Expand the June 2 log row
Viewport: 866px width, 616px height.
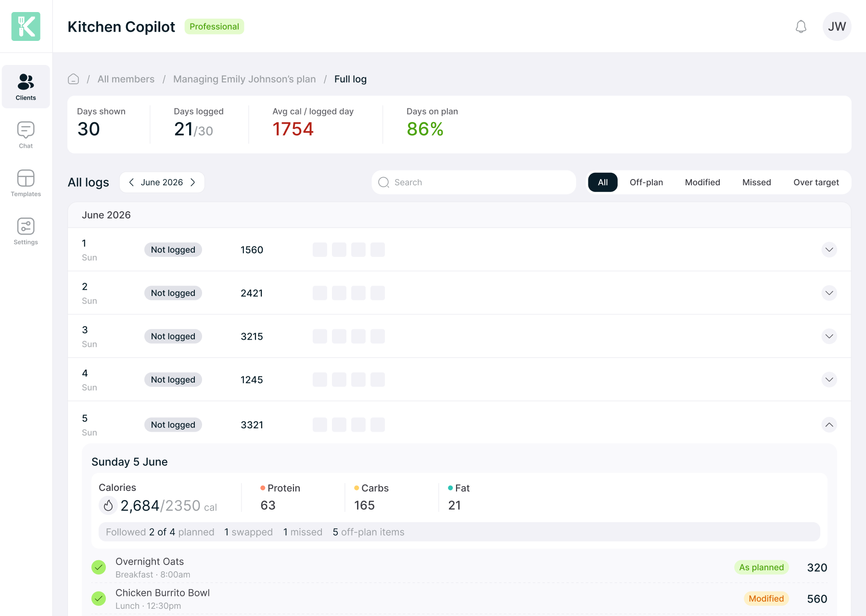click(x=829, y=293)
